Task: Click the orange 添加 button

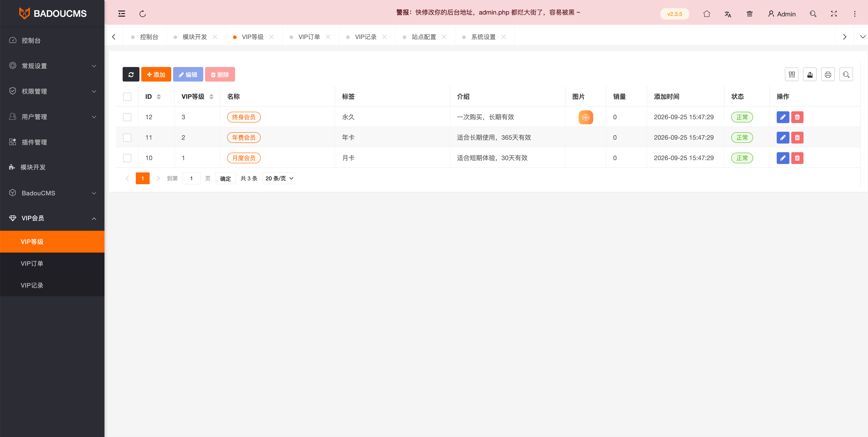Action: tap(156, 74)
